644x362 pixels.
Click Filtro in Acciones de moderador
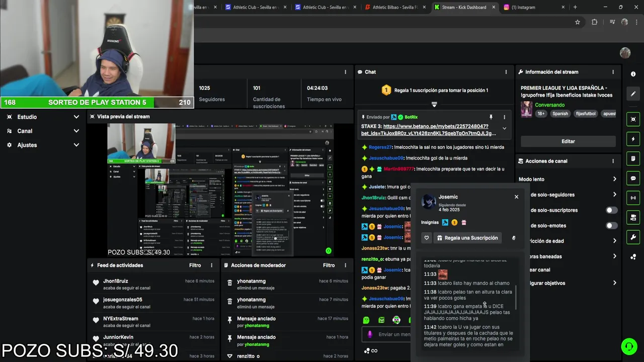tap(329, 265)
